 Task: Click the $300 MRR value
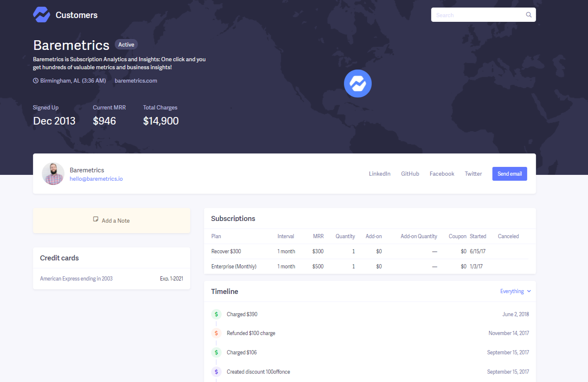coord(318,251)
